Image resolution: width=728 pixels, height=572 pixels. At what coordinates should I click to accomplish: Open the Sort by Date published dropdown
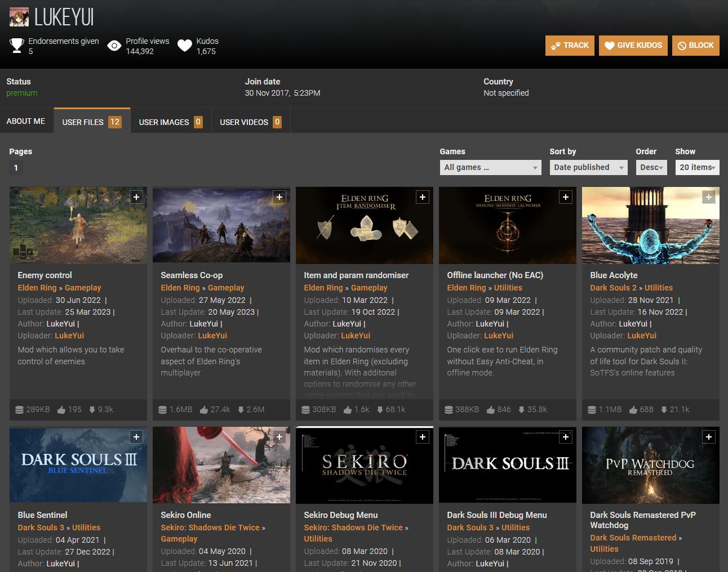pos(588,167)
